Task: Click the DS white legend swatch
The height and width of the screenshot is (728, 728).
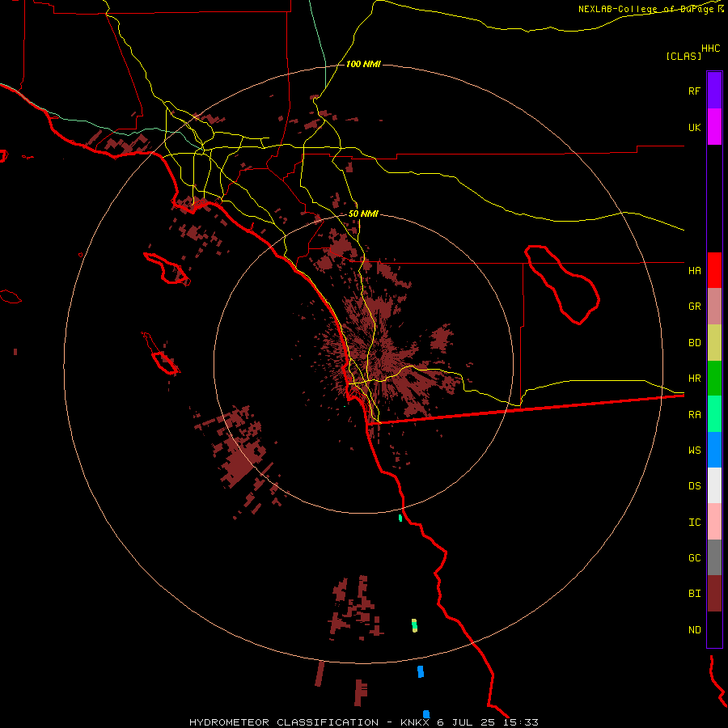Action: (714, 485)
